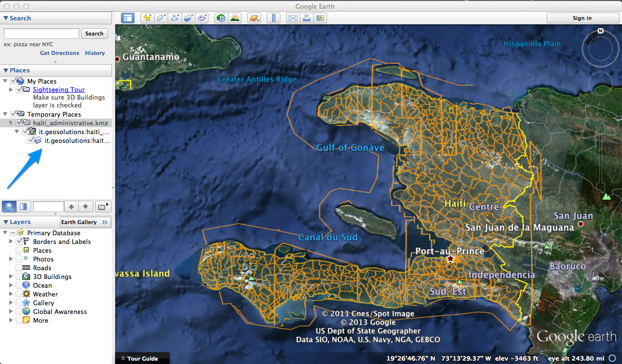Viewport: 622px width, 364px height.
Task: Select the Weather layer label
Action: pyautogui.click(x=45, y=294)
